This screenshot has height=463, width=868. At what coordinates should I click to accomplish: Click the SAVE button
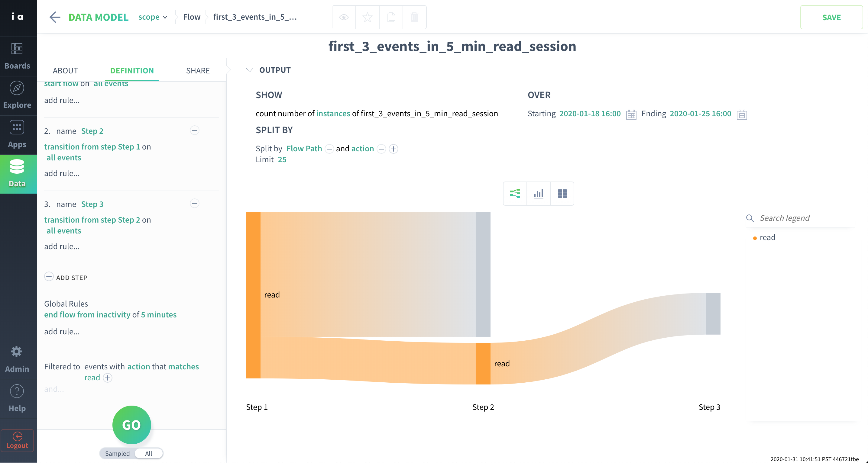tap(831, 17)
